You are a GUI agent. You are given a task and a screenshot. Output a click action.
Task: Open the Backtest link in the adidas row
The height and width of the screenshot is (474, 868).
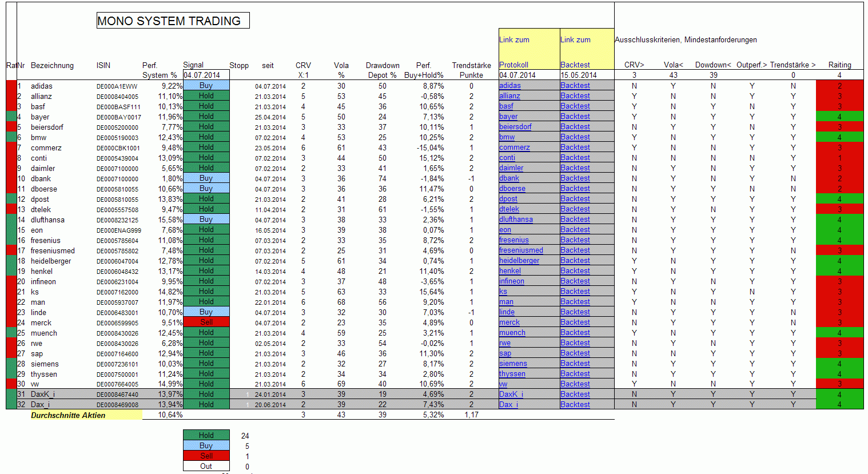tap(575, 86)
